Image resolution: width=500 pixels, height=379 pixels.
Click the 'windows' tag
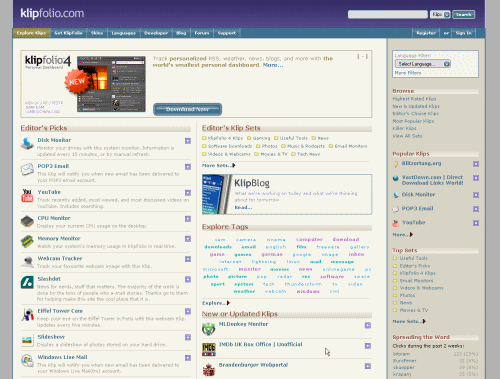(x=308, y=291)
